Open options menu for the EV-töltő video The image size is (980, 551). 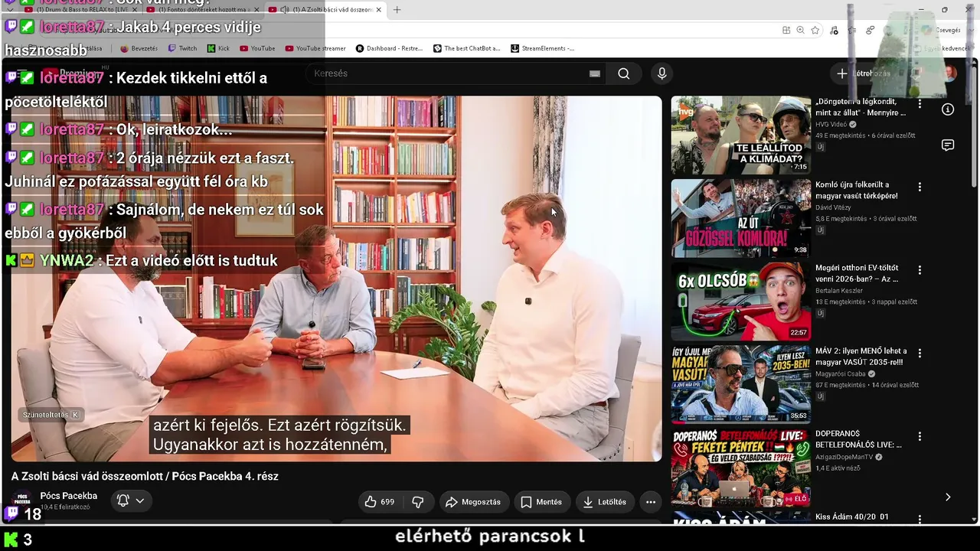tap(920, 270)
